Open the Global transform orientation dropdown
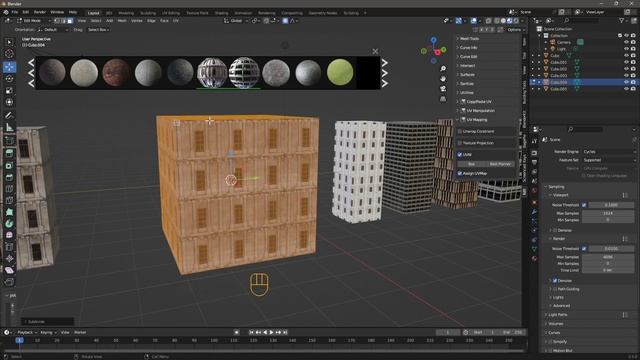The width and height of the screenshot is (640, 360). (x=236, y=20)
